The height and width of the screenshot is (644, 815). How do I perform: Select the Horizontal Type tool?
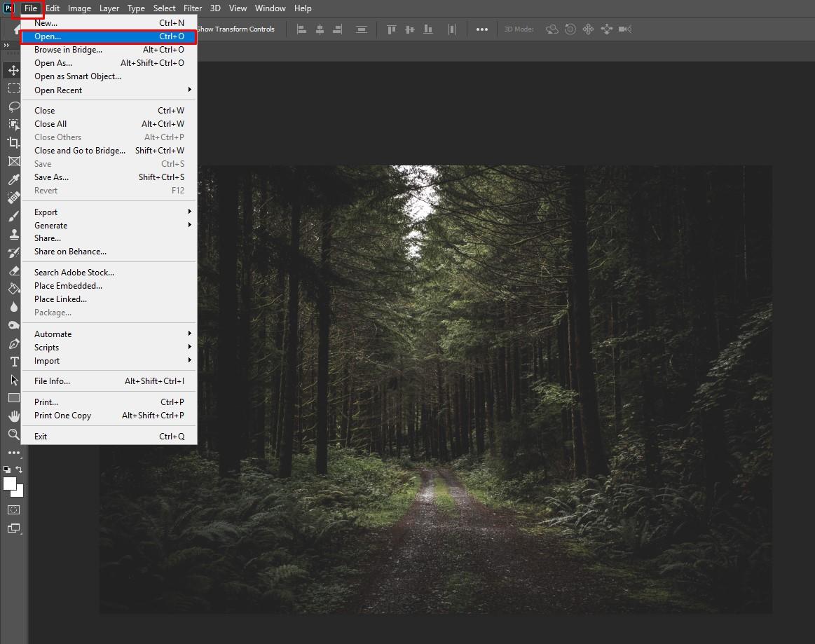(13, 362)
